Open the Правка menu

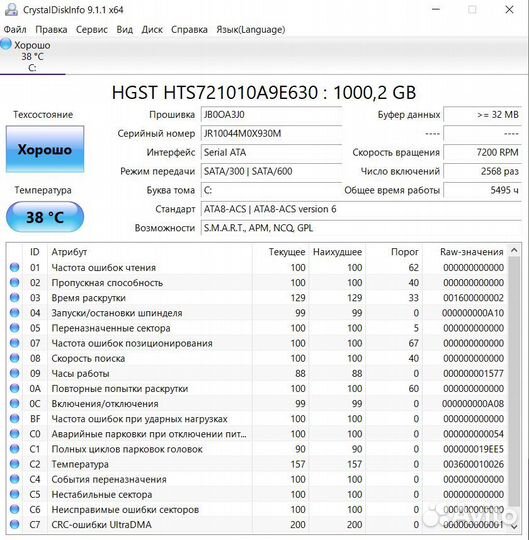point(51,30)
